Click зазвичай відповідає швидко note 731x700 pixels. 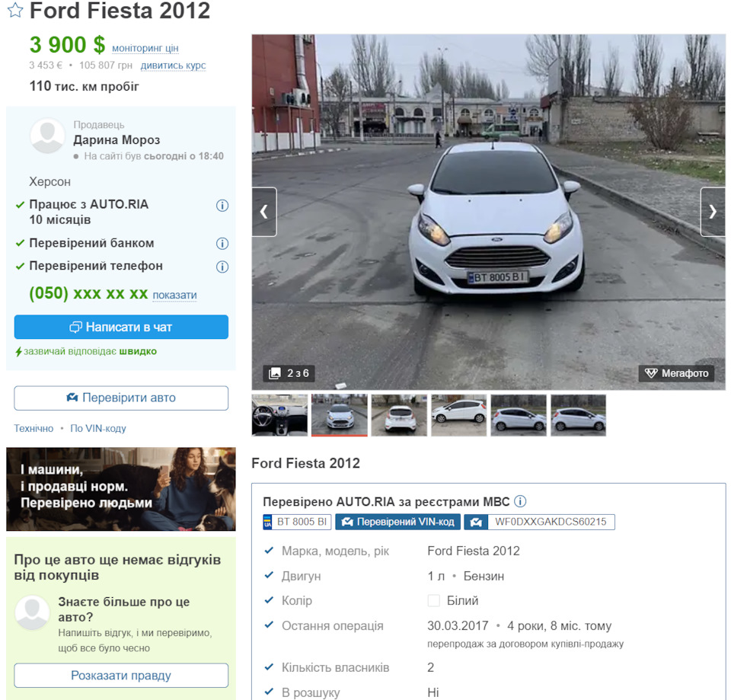pos(86,351)
